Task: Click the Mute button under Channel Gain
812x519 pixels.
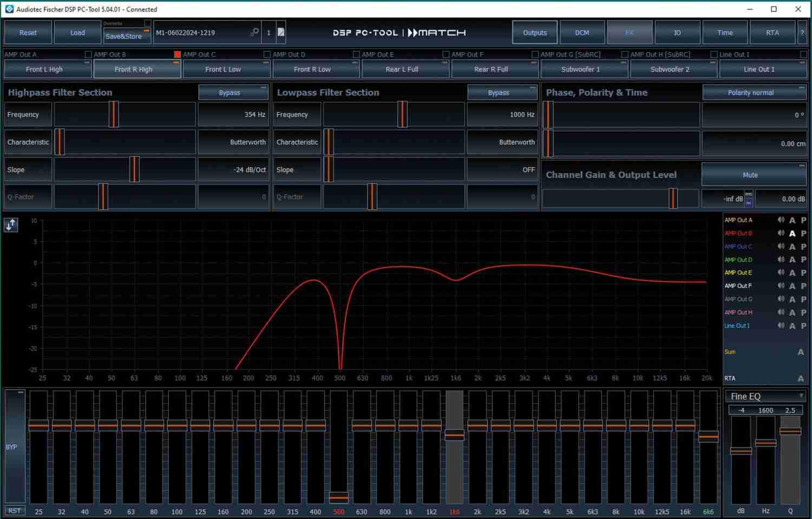Action: click(754, 175)
